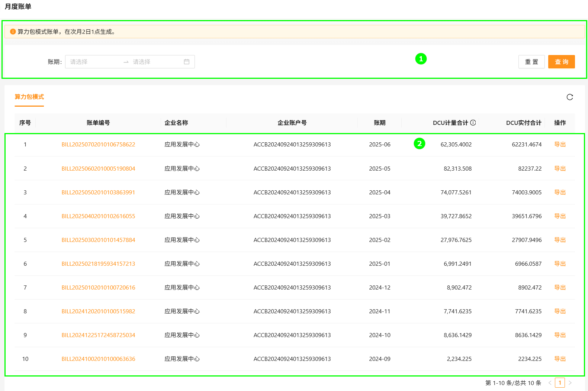Export the 2025-03 bill via 导出
This screenshot has width=588, height=391.
pos(560,216)
